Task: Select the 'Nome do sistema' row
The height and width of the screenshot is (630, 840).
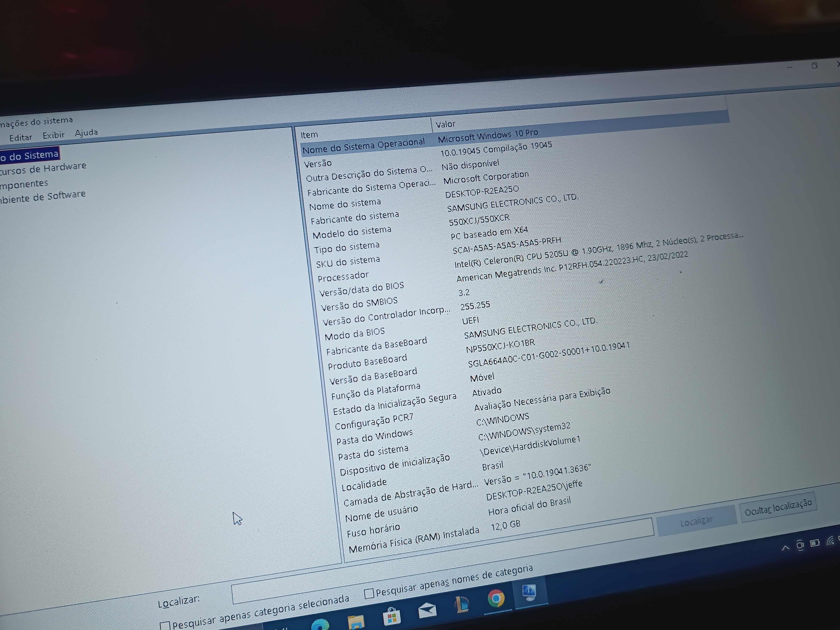Action: [x=345, y=204]
